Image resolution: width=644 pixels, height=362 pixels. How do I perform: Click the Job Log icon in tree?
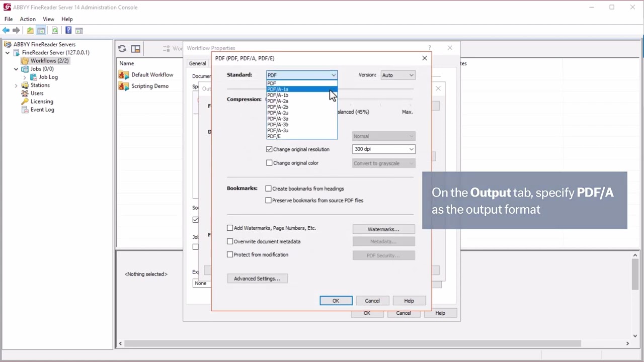(34, 77)
